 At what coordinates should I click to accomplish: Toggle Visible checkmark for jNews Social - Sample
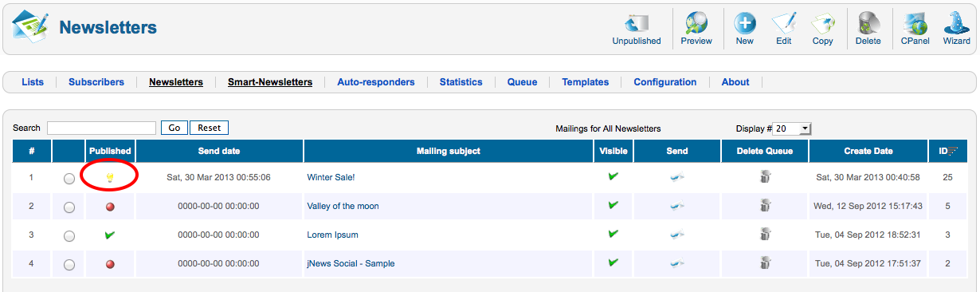(613, 262)
